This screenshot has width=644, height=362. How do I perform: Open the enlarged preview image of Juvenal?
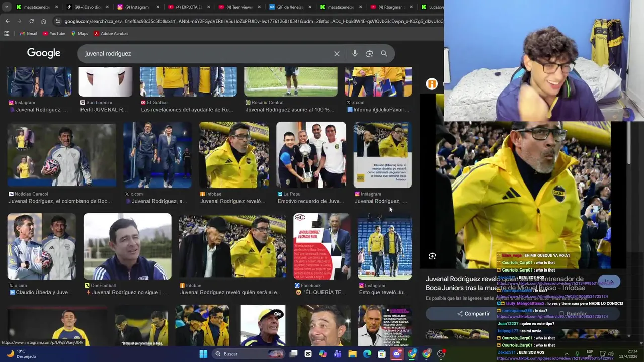point(523,195)
